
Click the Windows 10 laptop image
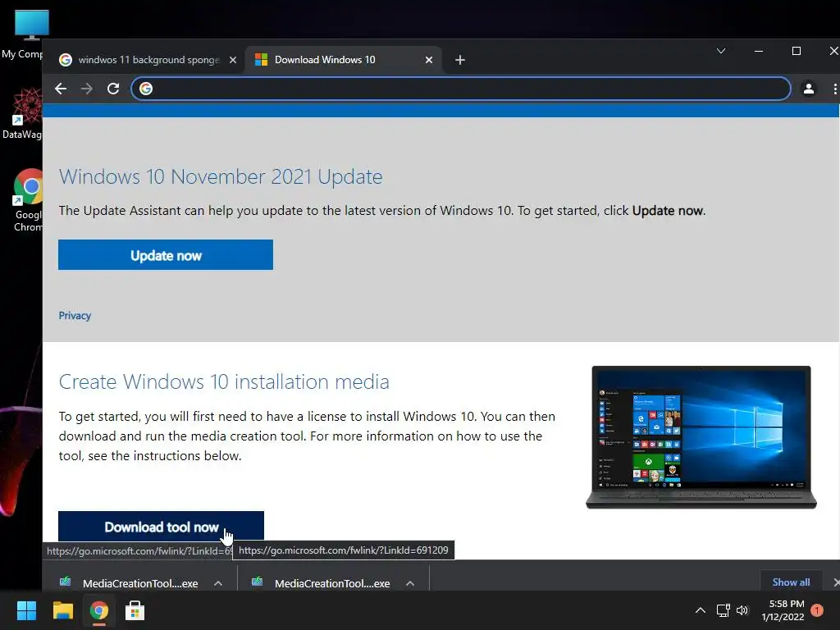coord(701,437)
